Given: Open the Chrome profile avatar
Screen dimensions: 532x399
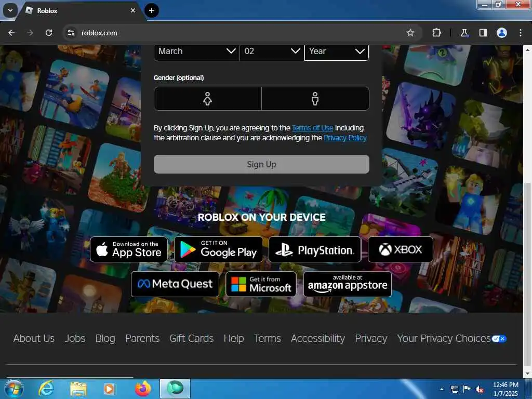Looking at the screenshot, I should click(x=502, y=33).
